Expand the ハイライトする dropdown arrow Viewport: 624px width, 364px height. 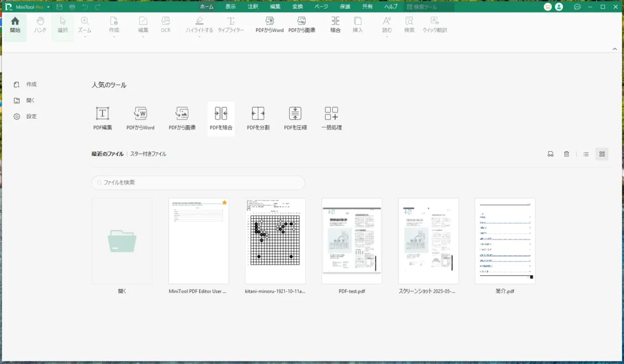[x=200, y=37]
